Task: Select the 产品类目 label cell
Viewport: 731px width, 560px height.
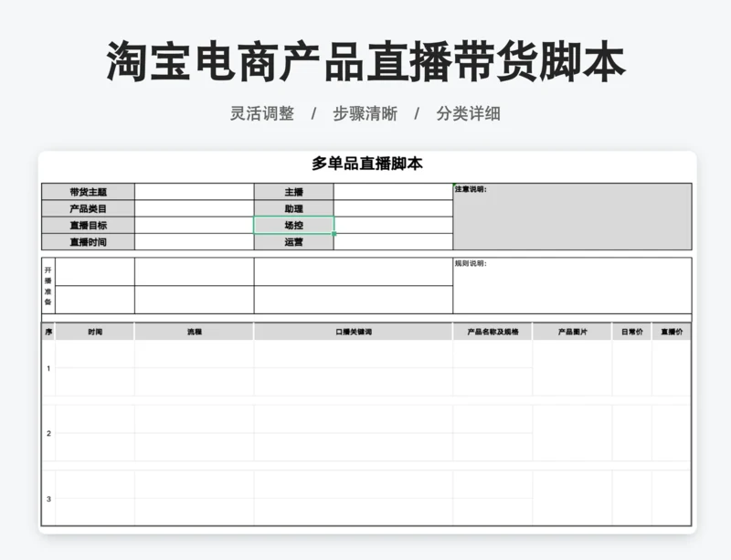Action: click(88, 208)
